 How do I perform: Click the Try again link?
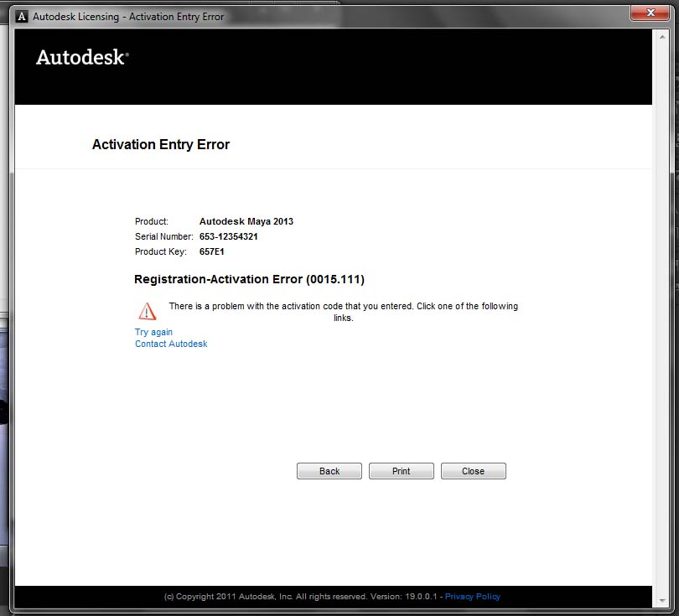(x=153, y=332)
